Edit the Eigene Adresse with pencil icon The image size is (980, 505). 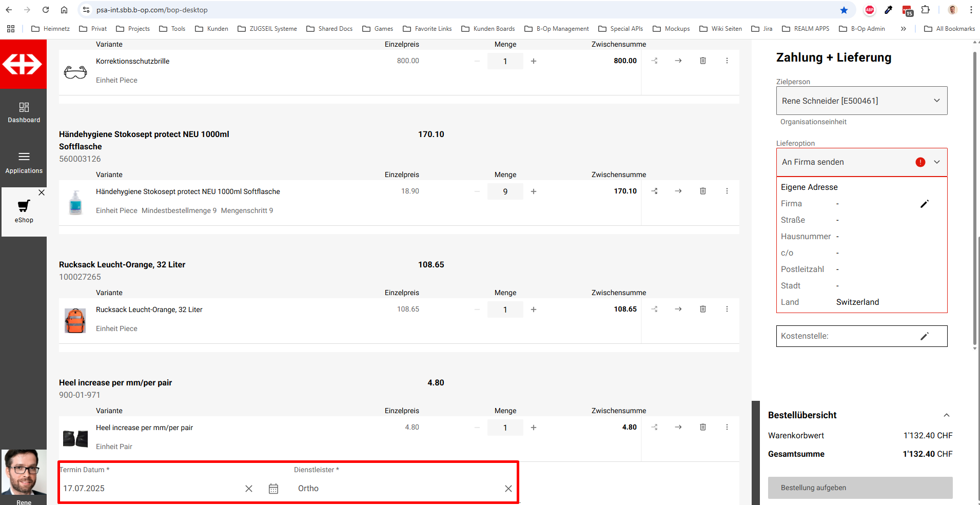point(924,204)
